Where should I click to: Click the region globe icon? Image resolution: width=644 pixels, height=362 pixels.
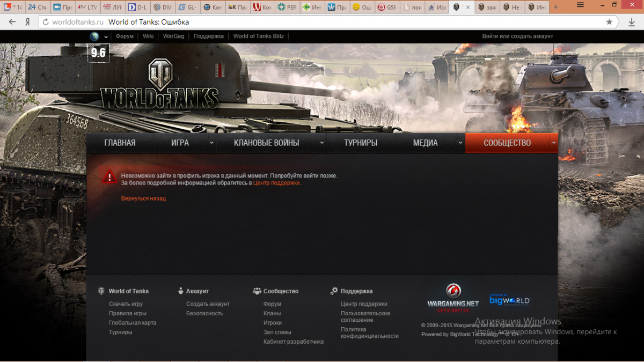click(x=94, y=36)
